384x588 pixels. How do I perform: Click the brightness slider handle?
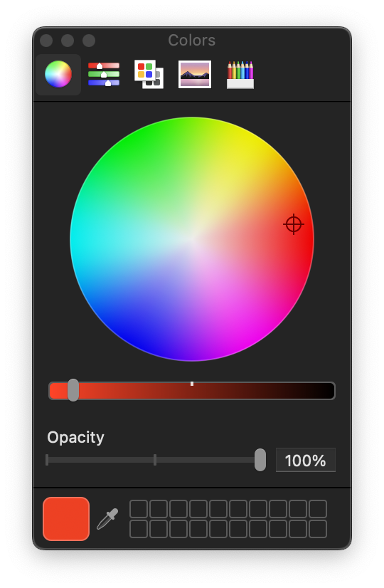(73, 390)
